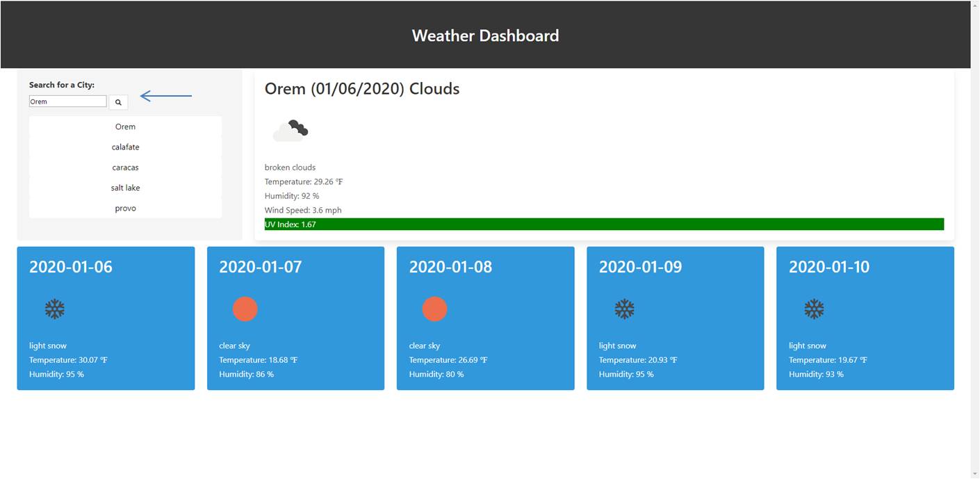Viewport: 980px width, 479px height.
Task: Click the 2020-01-07 forecast date heading
Action: coord(261,267)
